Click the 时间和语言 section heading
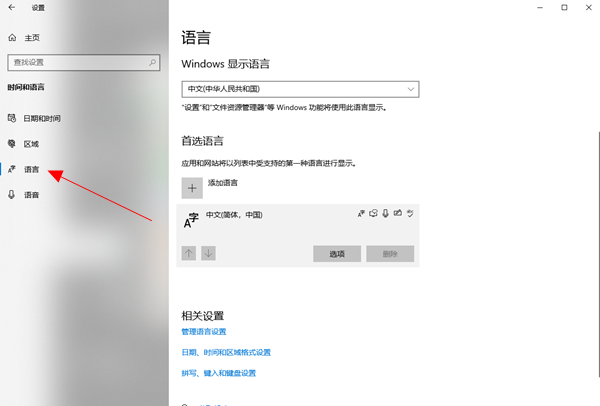This screenshot has height=406, width=600. pyautogui.click(x=26, y=87)
